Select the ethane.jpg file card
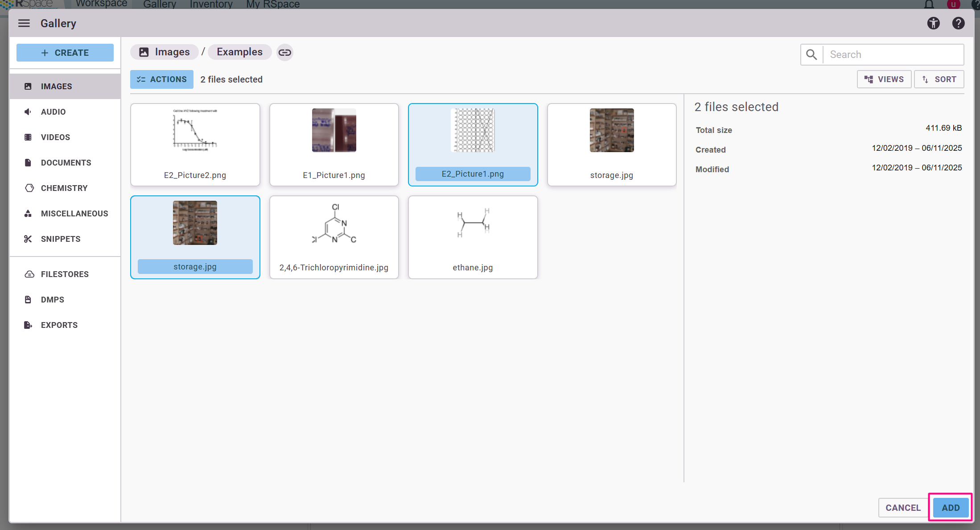This screenshot has width=980, height=530. [473, 237]
